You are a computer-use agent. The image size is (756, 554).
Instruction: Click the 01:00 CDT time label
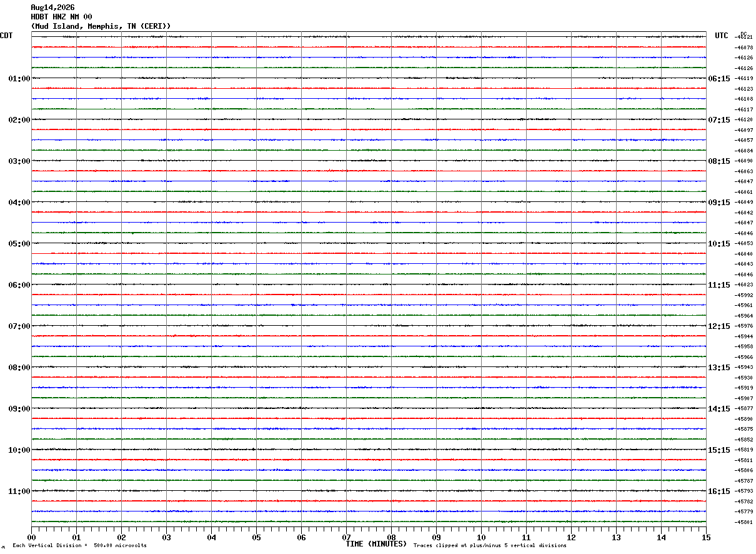click(x=19, y=79)
